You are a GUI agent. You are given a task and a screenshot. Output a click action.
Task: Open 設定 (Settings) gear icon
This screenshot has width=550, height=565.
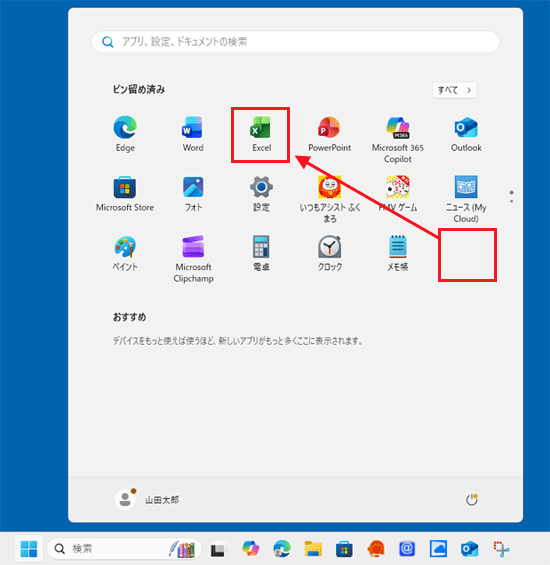click(261, 193)
